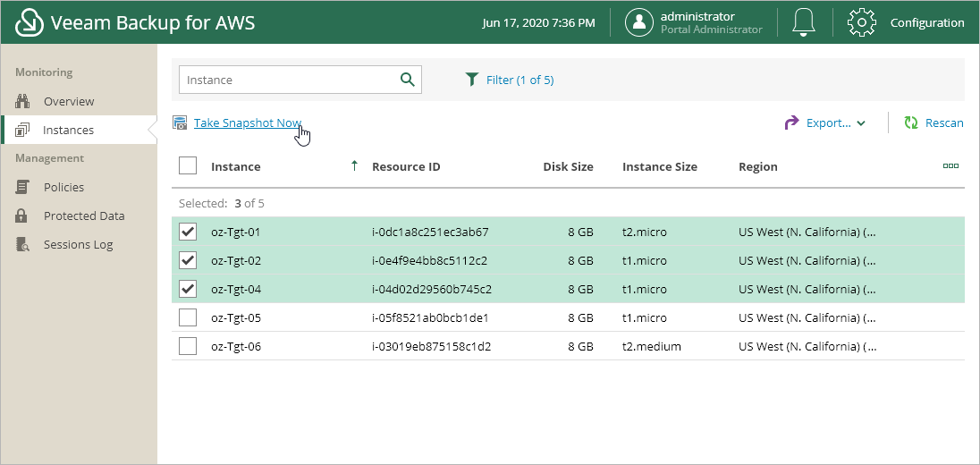The image size is (980, 465).
Task: Sort by Resource ID column header
Action: click(406, 166)
